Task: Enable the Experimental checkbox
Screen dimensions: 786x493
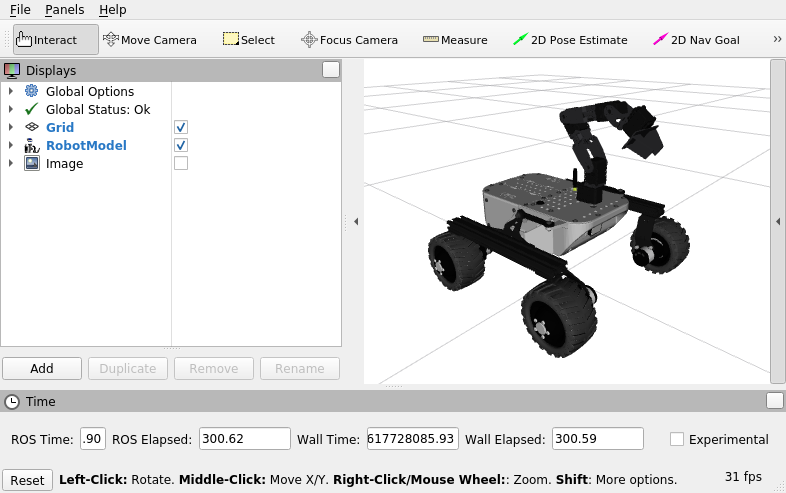Action: (x=677, y=439)
